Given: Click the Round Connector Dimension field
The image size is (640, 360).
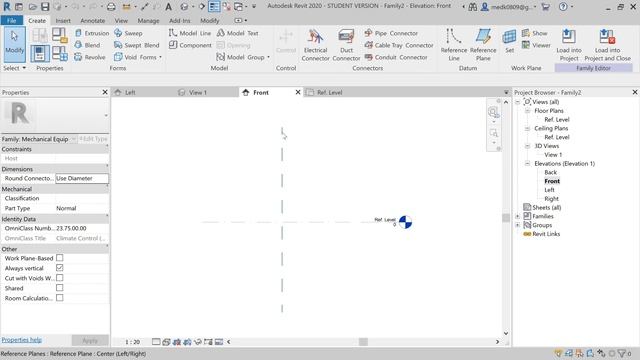Looking at the screenshot, I should coord(82,178).
